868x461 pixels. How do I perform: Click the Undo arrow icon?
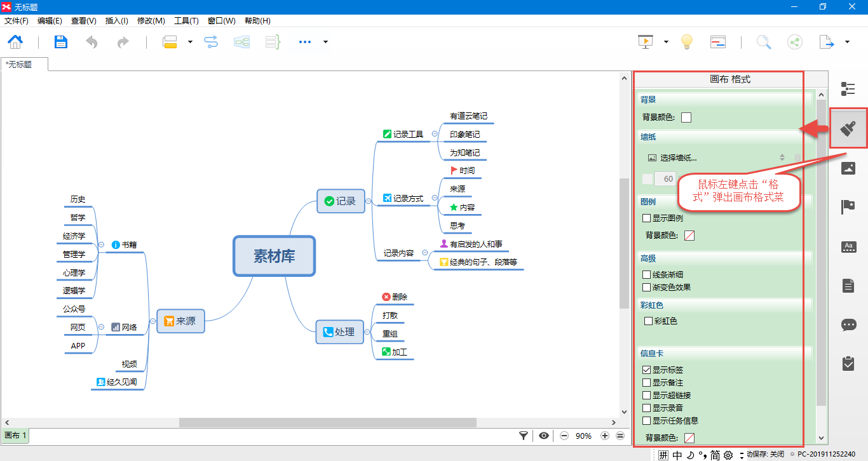tap(92, 43)
